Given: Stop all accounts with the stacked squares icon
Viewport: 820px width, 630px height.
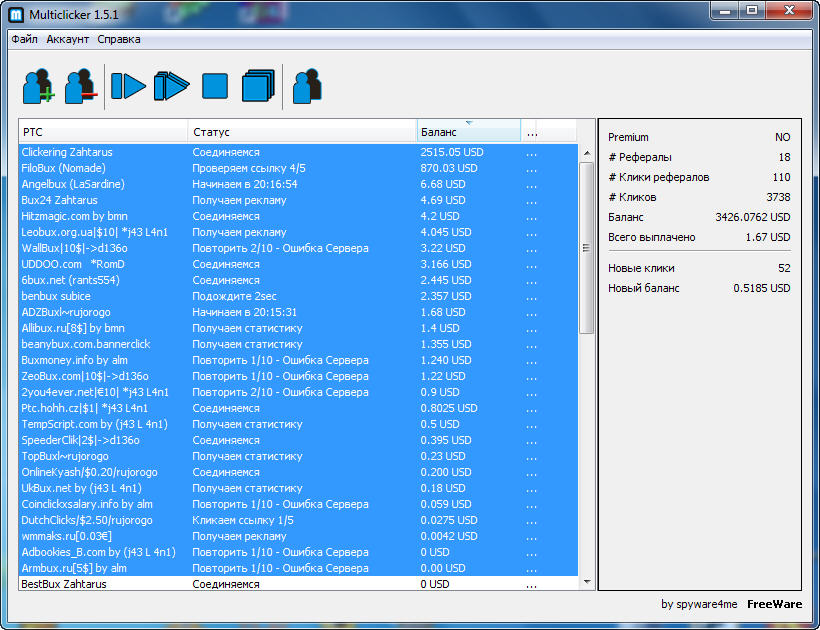Looking at the screenshot, I should click(x=258, y=86).
